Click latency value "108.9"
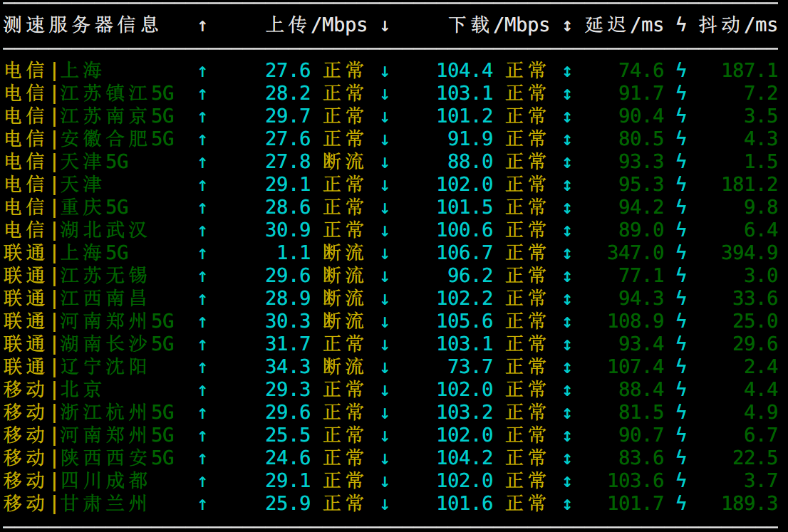Screen dimensions: 788x532 point(636,321)
